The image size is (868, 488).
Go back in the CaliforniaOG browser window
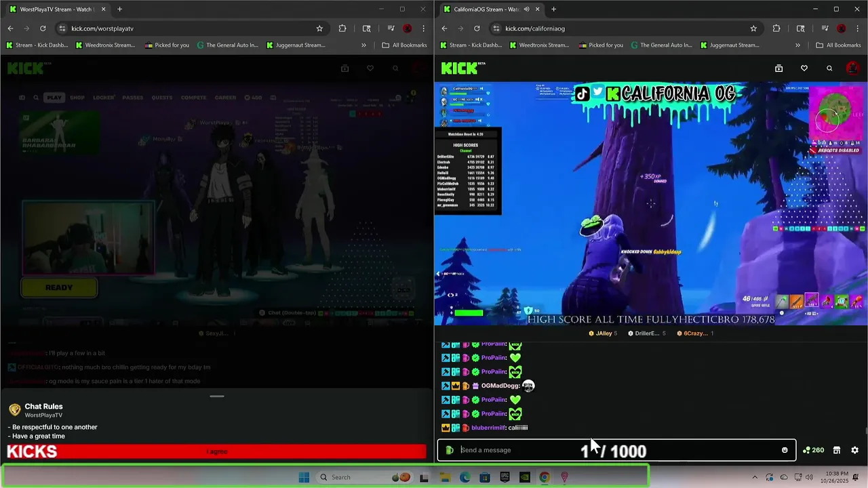[444, 28]
